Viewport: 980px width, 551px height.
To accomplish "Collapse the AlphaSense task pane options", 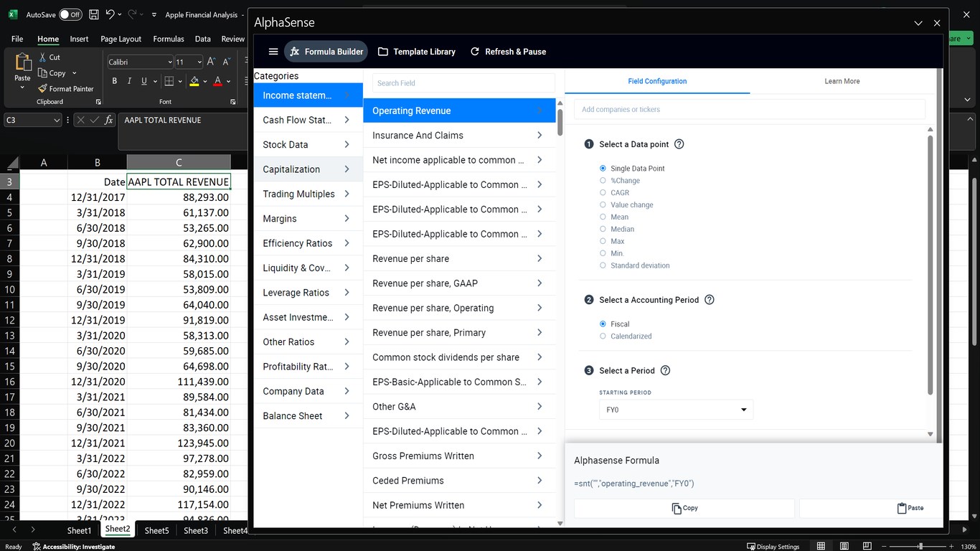I will tap(918, 23).
